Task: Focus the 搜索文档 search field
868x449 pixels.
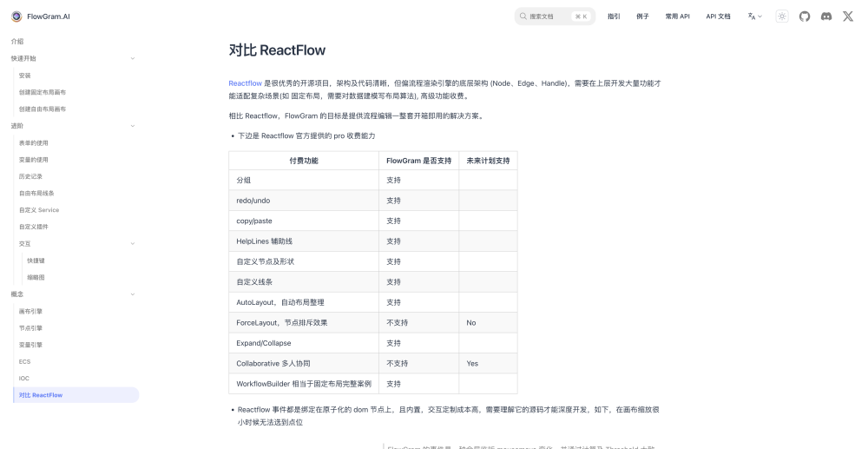Action: point(555,17)
